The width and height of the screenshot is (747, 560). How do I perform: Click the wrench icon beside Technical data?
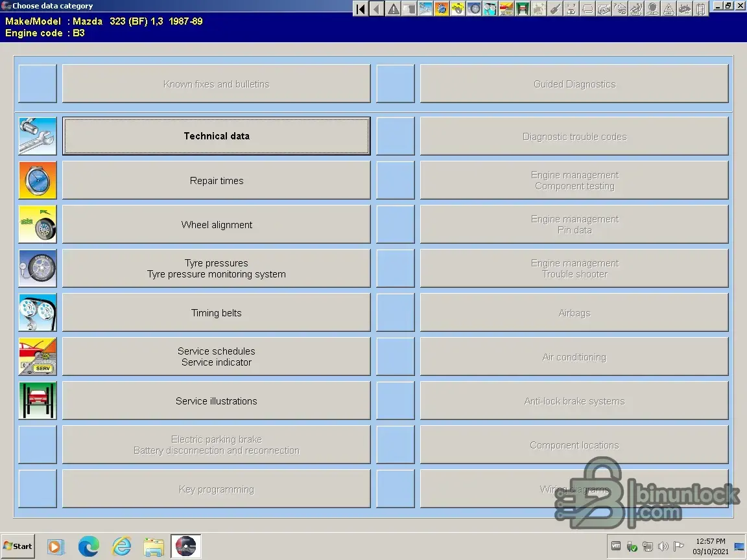click(38, 136)
